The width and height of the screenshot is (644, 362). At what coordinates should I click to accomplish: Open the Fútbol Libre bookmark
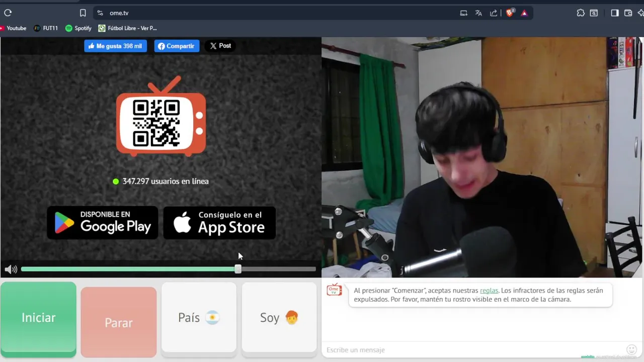coord(128,28)
